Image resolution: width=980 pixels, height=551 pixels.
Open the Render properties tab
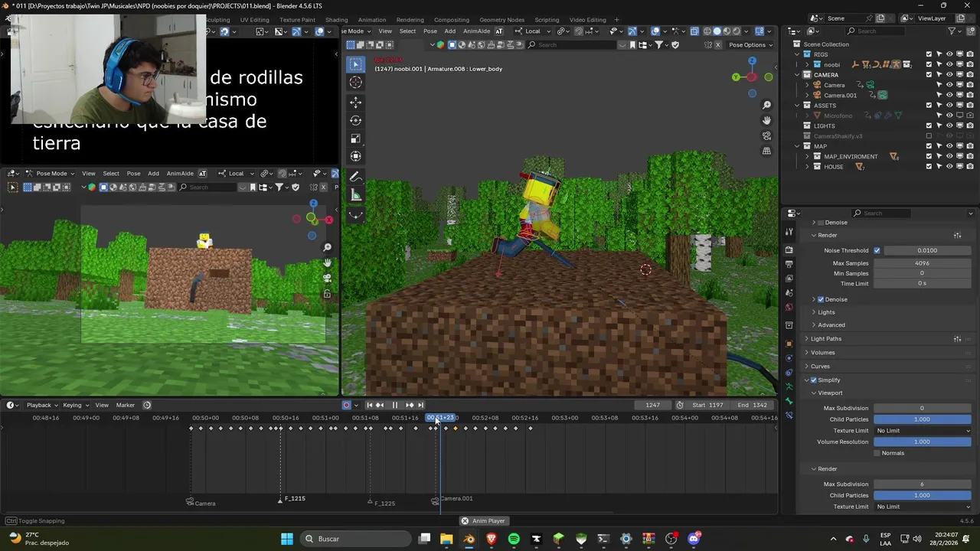point(789,249)
